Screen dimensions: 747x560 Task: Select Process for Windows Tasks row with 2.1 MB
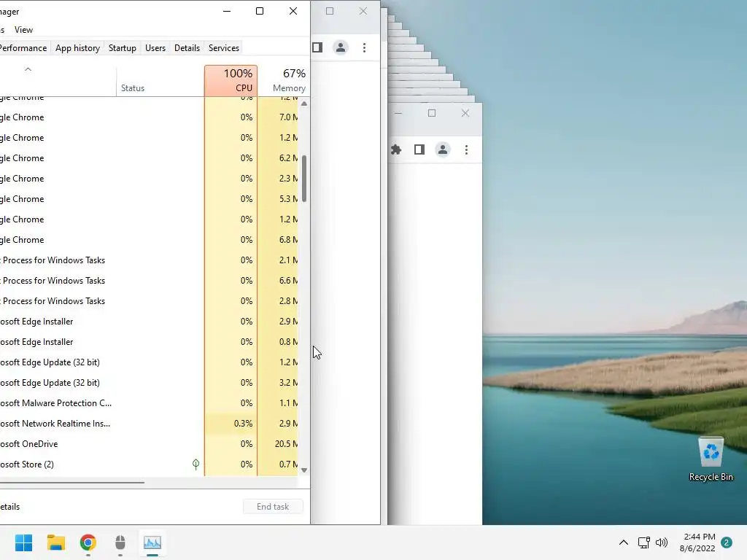(149, 260)
